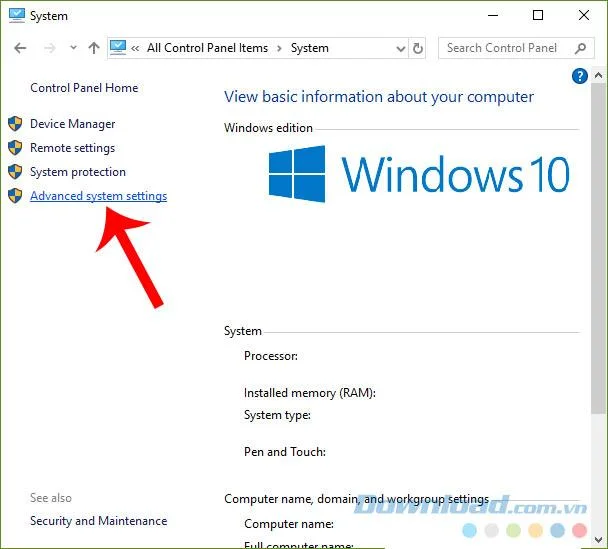Click the magnifier search icon

pos(580,48)
